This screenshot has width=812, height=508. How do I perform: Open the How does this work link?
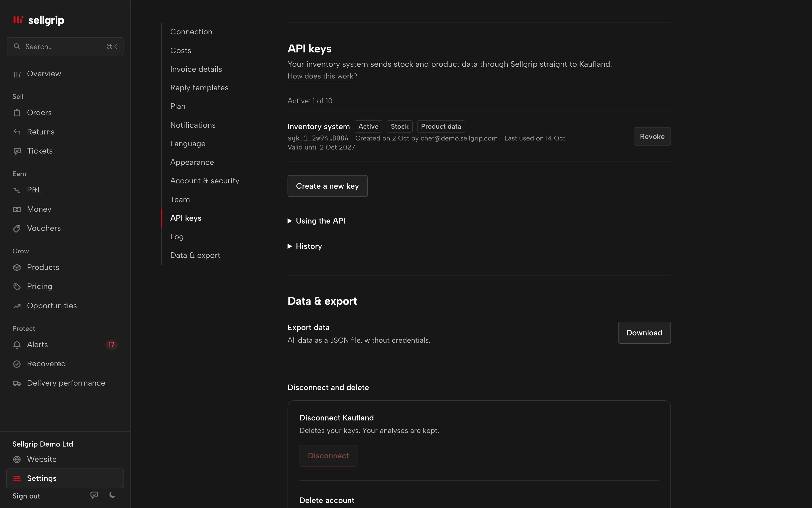click(x=322, y=76)
